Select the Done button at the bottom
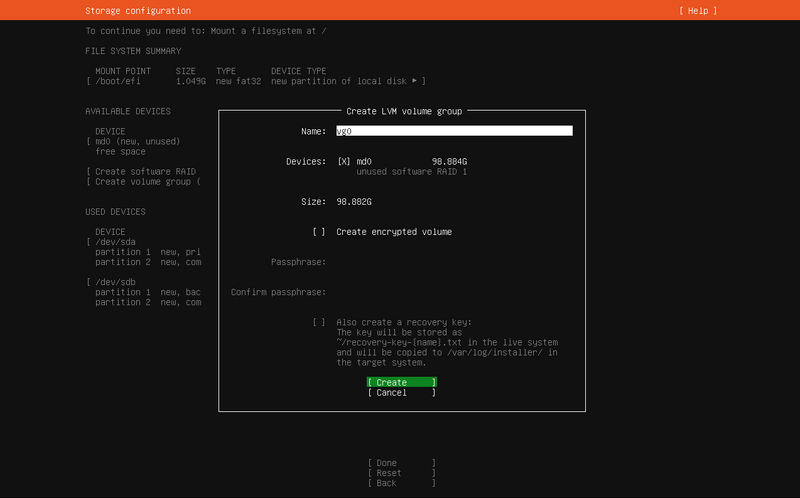Image resolution: width=800 pixels, height=498 pixels. click(402, 463)
